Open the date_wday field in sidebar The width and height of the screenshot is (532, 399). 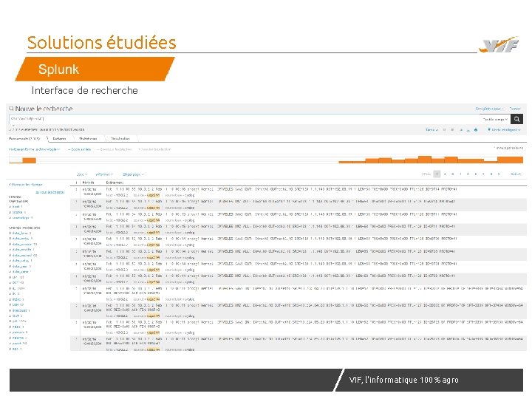pyautogui.click(x=21, y=261)
